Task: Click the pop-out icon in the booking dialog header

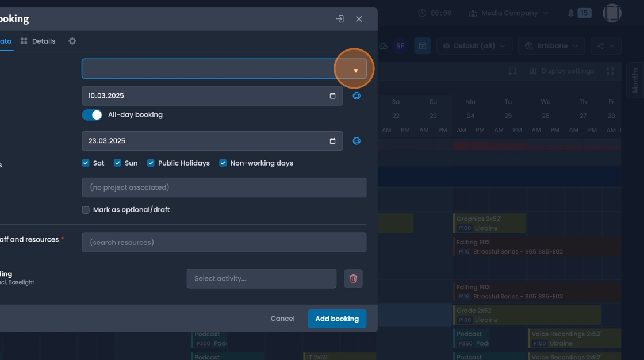Action: pyautogui.click(x=339, y=18)
